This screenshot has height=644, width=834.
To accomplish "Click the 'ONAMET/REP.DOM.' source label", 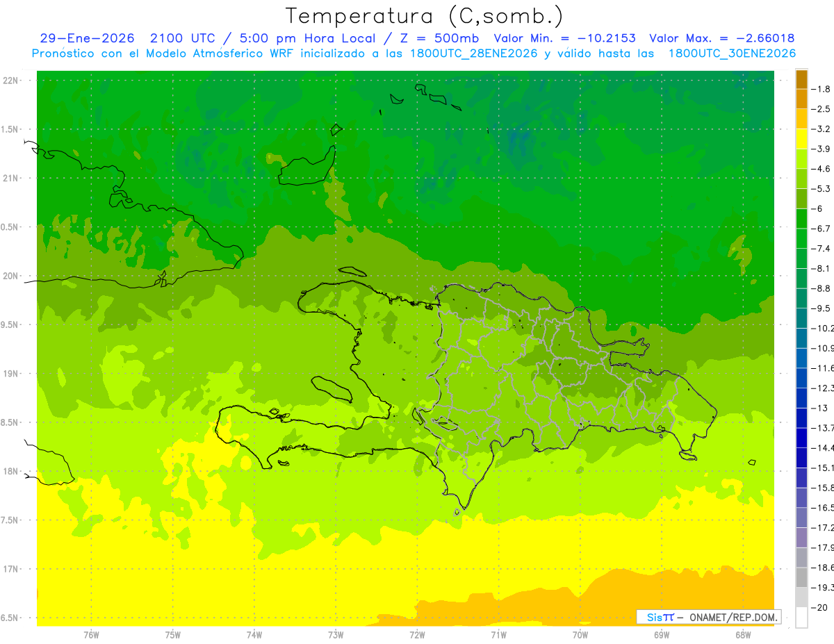I will 732,617.
